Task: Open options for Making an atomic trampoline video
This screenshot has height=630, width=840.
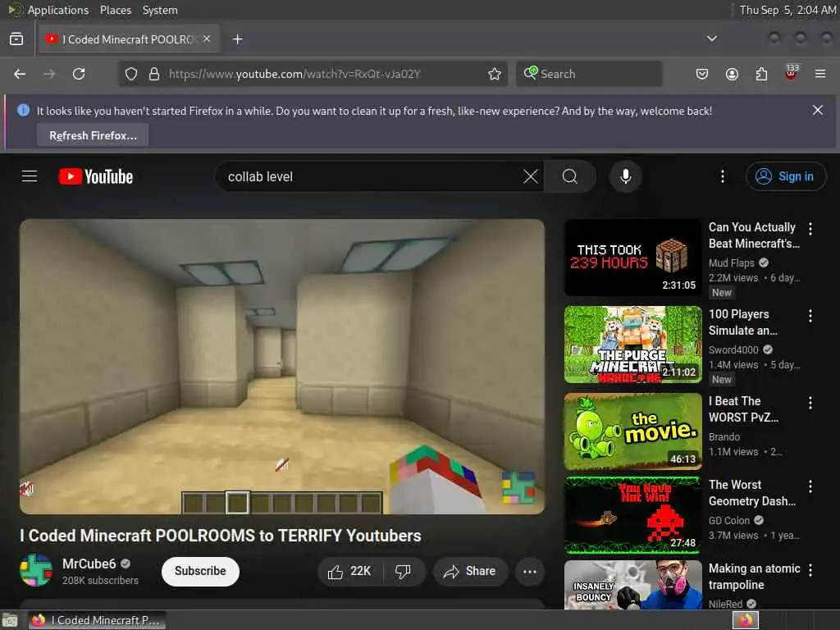Action: pos(810,570)
